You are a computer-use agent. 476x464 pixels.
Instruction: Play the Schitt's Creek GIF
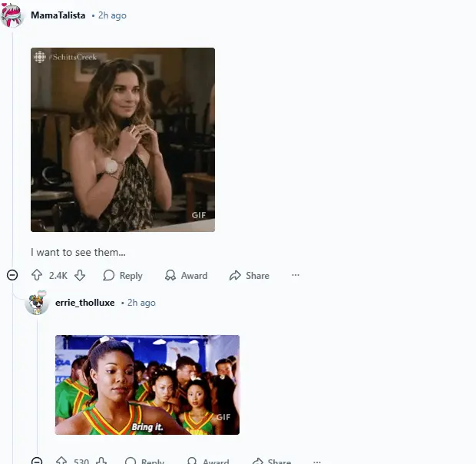pos(123,139)
